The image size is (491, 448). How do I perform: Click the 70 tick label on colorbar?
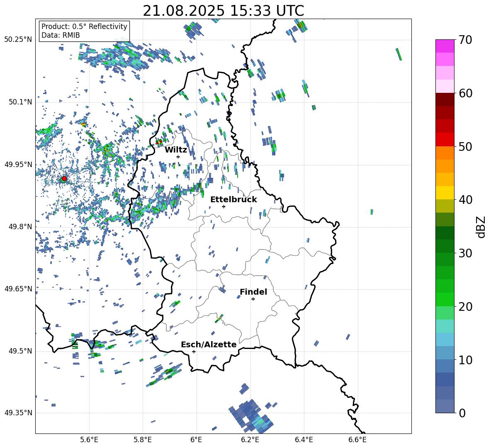(465, 40)
